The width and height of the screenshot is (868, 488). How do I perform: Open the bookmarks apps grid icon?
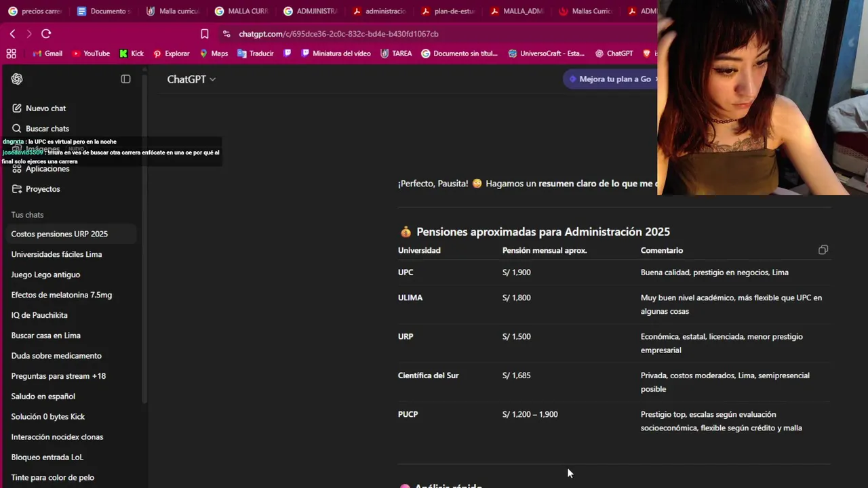[x=11, y=54]
